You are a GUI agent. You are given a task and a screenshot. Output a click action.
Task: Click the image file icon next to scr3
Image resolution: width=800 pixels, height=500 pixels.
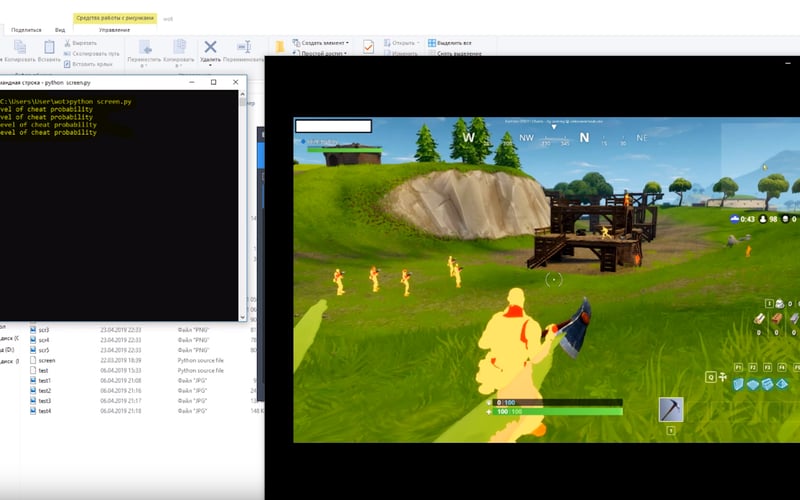pyautogui.click(x=33, y=330)
